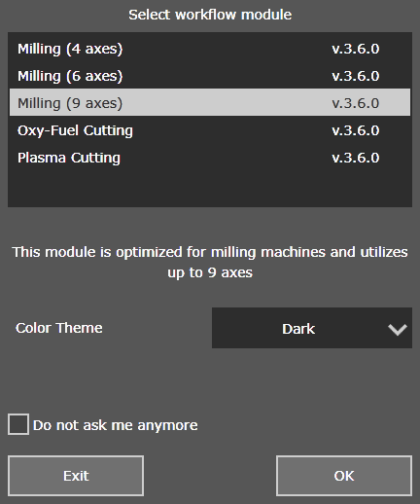Click the v.3.6.0 version next to Oxy-Fuel Cutting
This screenshot has width=420, height=504.
(356, 130)
